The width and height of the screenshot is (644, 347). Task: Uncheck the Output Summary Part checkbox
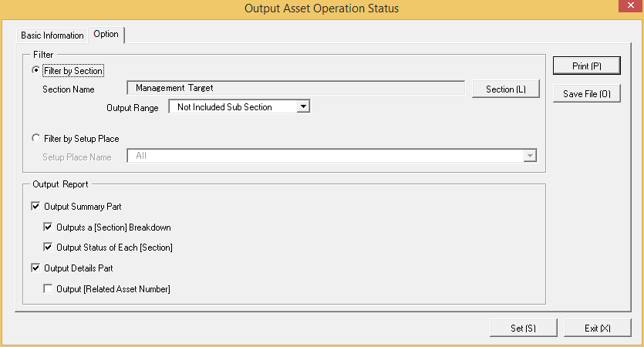pyautogui.click(x=35, y=206)
